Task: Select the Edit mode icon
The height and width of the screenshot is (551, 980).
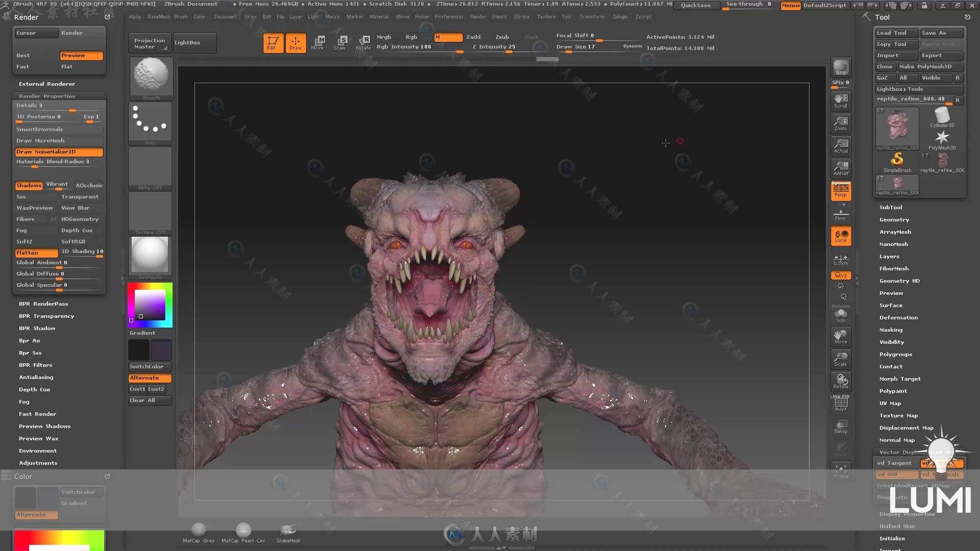Action: pyautogui.click(x=273, y=43)
